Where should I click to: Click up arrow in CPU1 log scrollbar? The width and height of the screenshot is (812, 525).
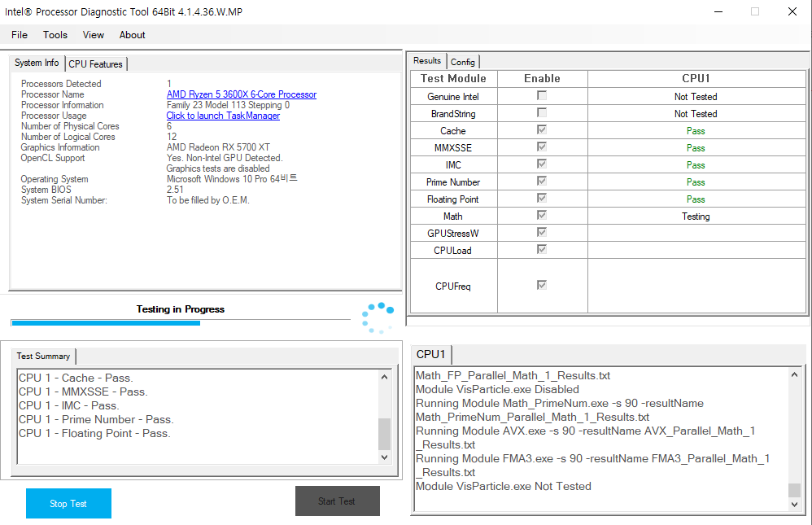794,374
